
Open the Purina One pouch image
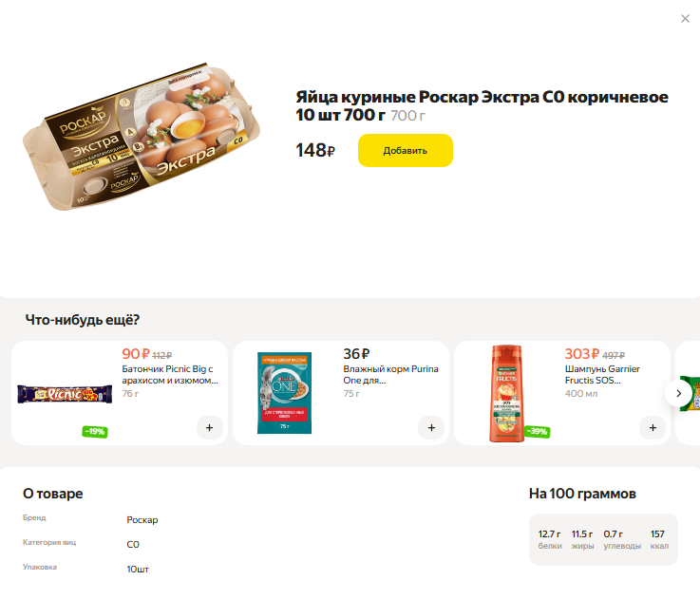click(x=285, y=392)
